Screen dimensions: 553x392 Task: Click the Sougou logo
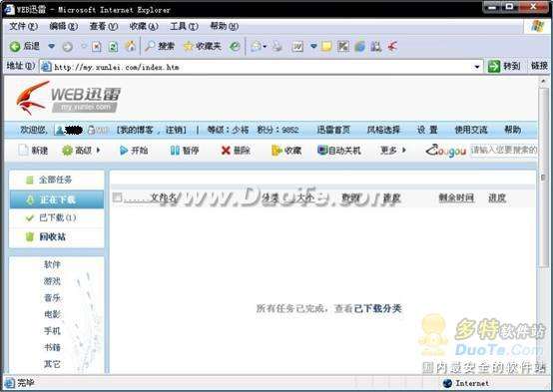pos(446,151)
